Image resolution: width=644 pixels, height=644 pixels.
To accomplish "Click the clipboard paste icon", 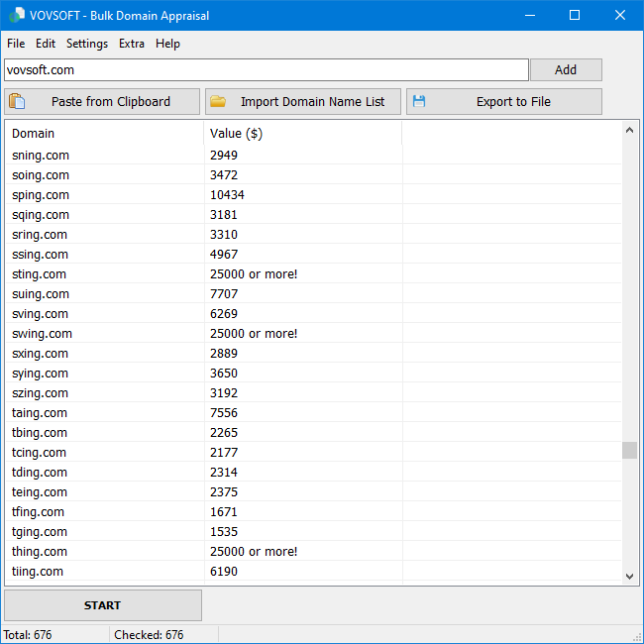I will [x=17, y=101].
